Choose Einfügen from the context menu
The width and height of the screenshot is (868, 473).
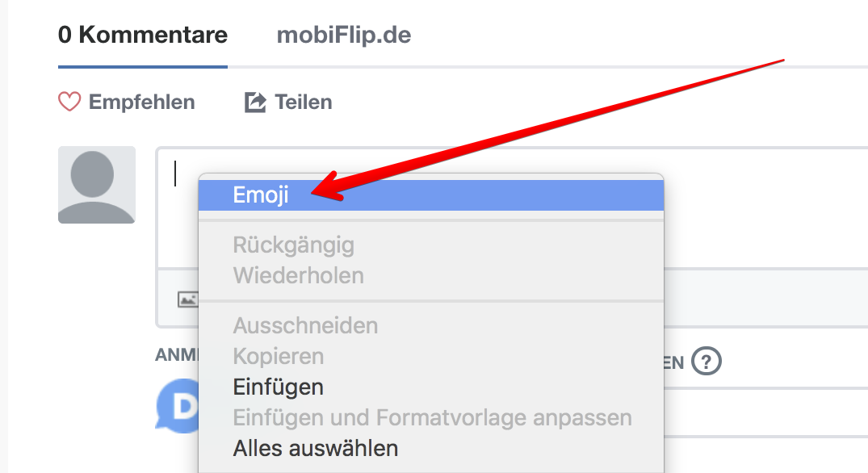278,387
